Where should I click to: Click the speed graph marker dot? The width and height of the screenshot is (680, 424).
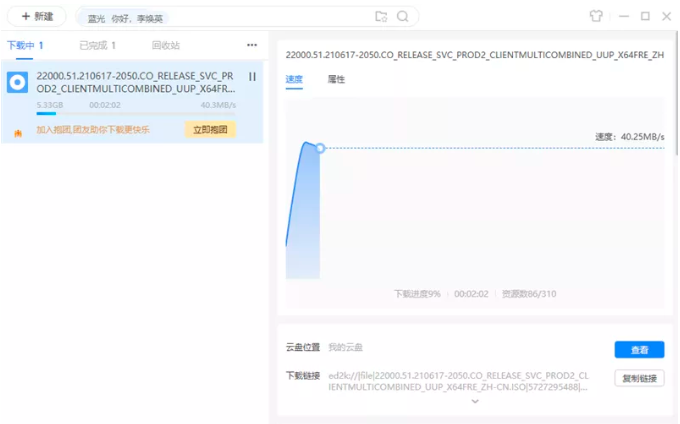click(x=320, y=148)
